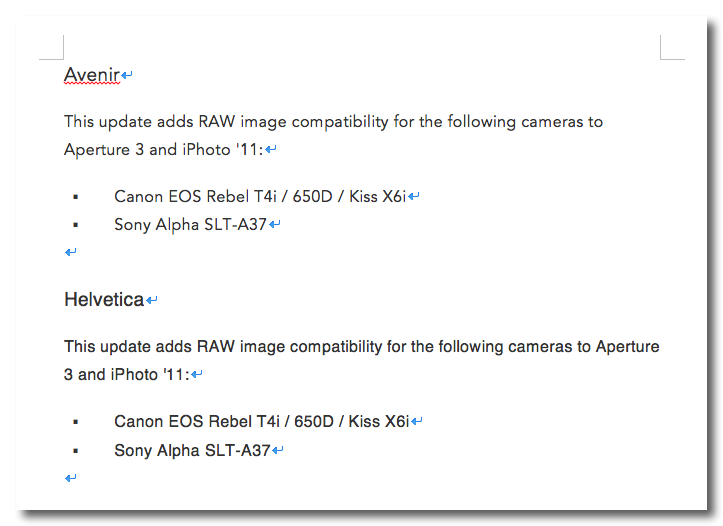
Task: Click the second Canon EOS Rebel bullet marker
Action: coord(76,422)
